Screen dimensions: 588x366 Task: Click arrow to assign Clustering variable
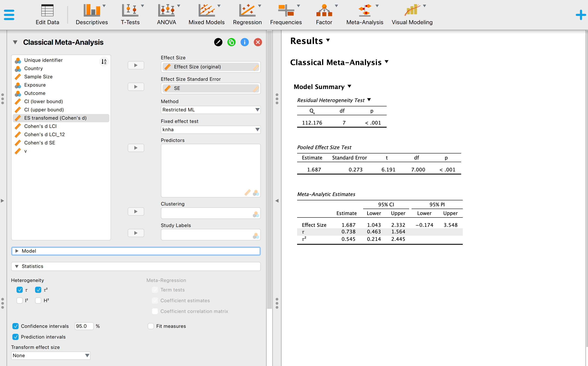[x=136, y=212]
